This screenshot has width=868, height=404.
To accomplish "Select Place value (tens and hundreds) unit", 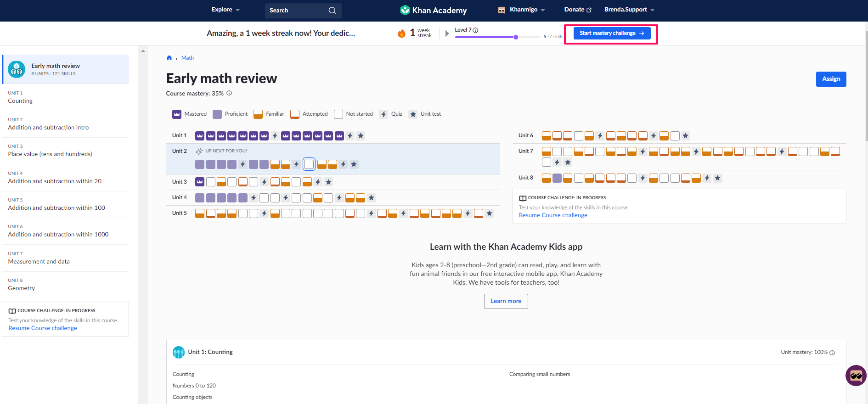I will coord(66,151).
